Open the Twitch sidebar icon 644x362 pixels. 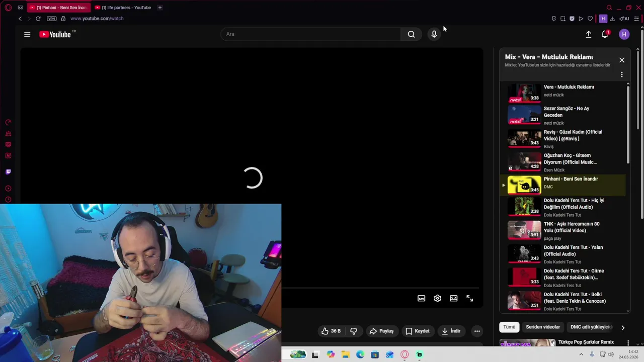(x=8, y=172)
